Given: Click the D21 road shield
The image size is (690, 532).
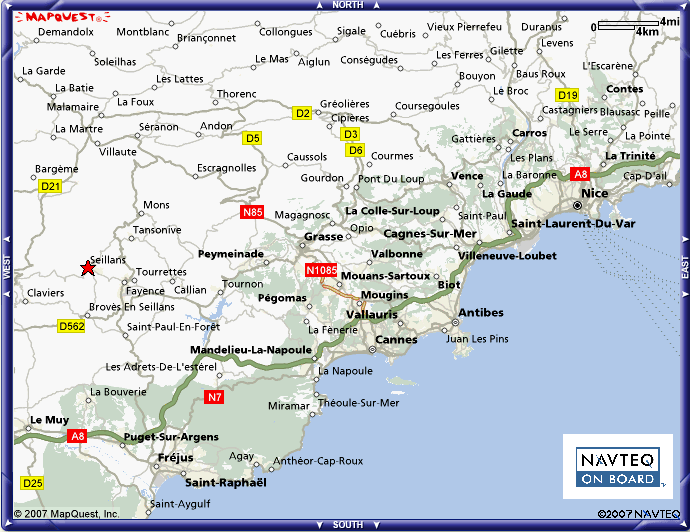Looking at the screenshot, I should 50,186.
